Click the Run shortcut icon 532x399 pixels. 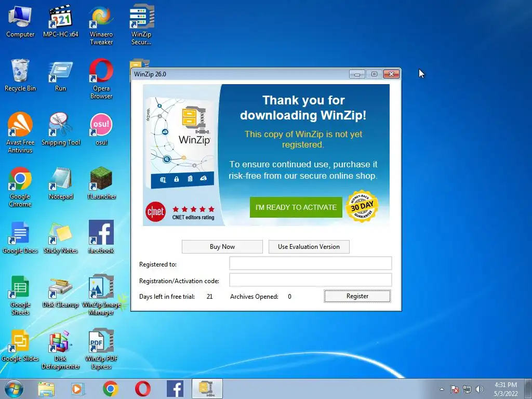pos(60,76)
